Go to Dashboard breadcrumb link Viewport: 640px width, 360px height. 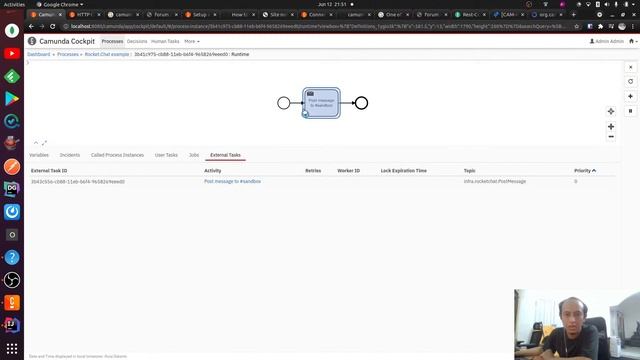pyautogui.click(x=39, y=54)
